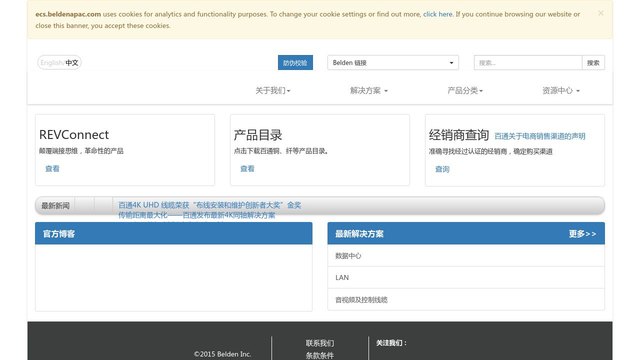Click 查询 under 经销商查询
This screenshot has width=640, height=360.
(442, 169)
